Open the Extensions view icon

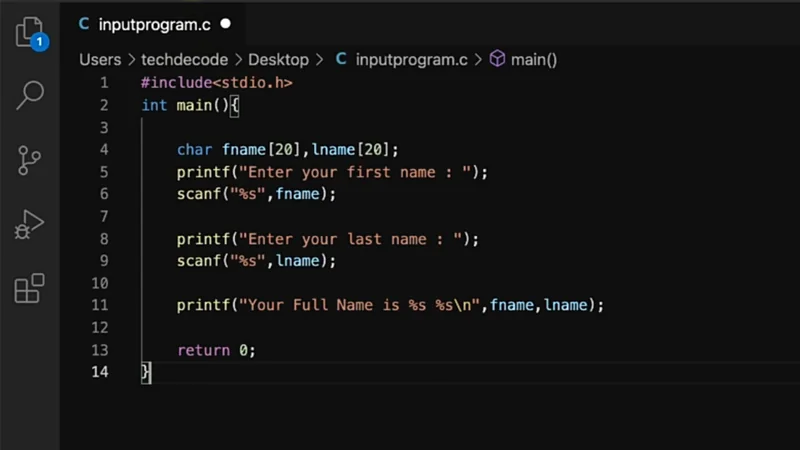pos(29,288)
